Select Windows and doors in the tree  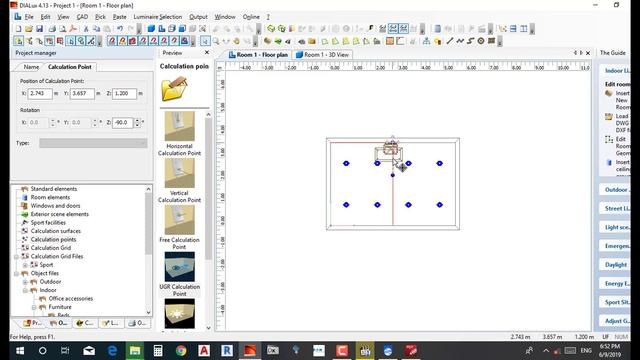56,206
